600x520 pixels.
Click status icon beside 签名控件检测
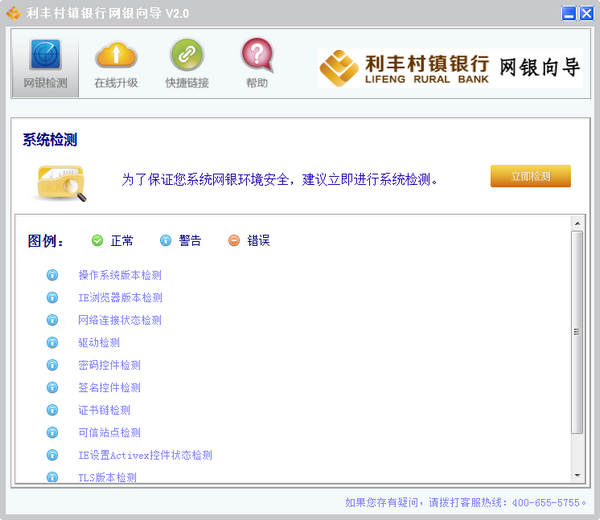pos(52,388)
